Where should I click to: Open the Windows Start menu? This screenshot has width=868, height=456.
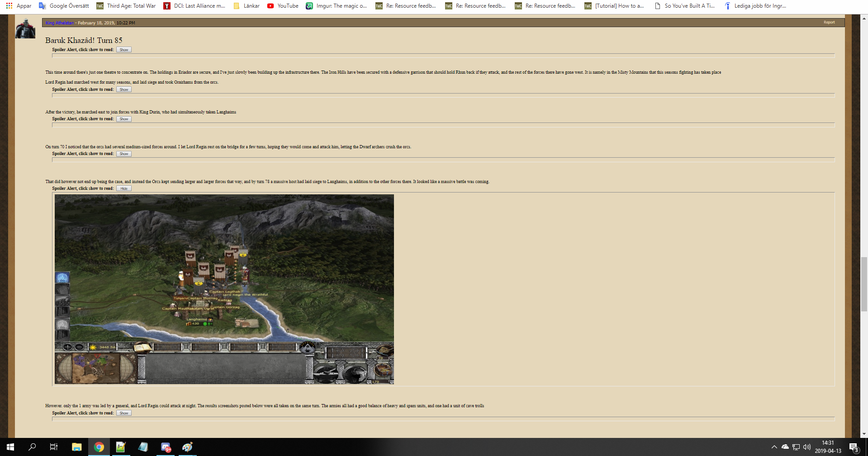pos(10,447)
